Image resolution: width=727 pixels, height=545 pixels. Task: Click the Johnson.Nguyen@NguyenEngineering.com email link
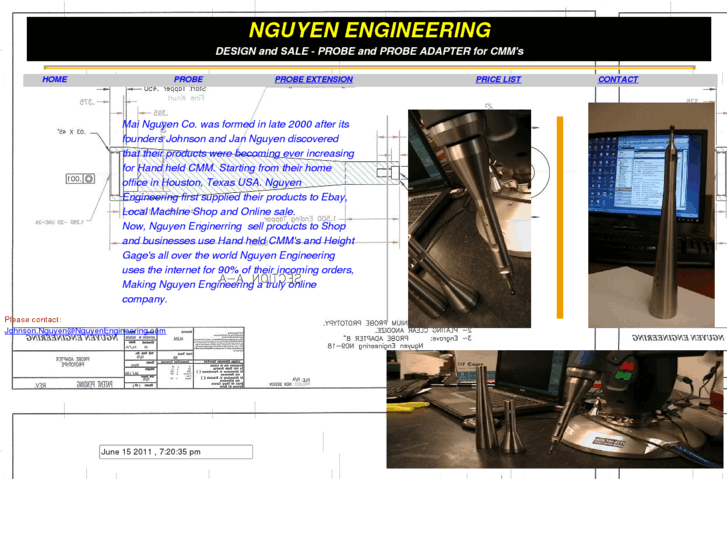click(85, 331)
